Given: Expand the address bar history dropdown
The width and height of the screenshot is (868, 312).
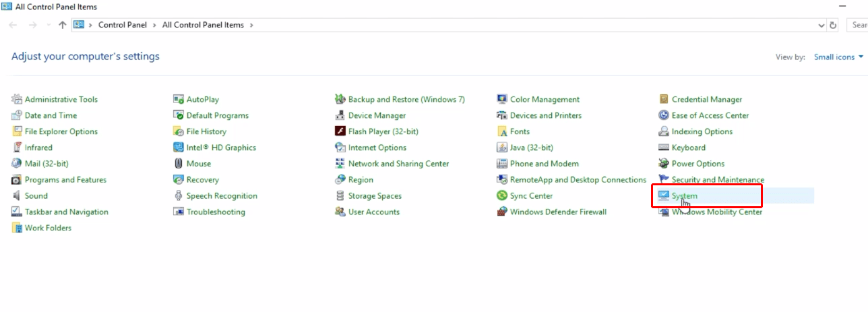Looking at the screenshot, I should click(821, 25).
